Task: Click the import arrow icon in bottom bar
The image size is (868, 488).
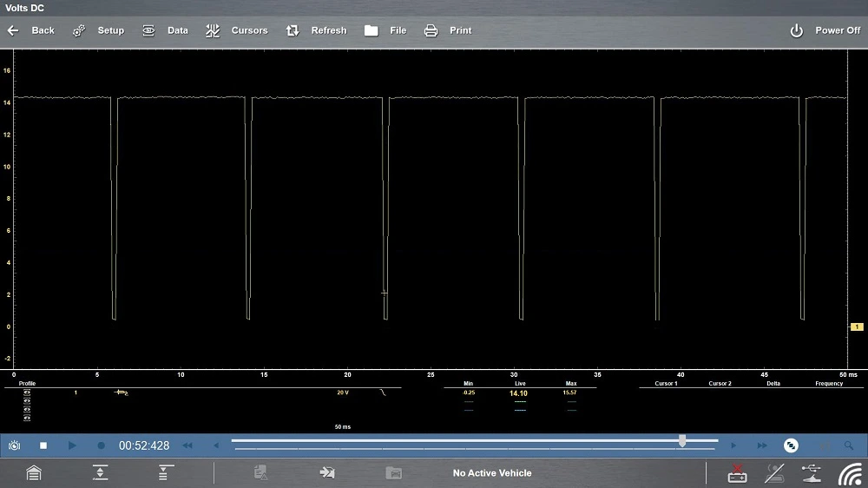Action: 327,473
